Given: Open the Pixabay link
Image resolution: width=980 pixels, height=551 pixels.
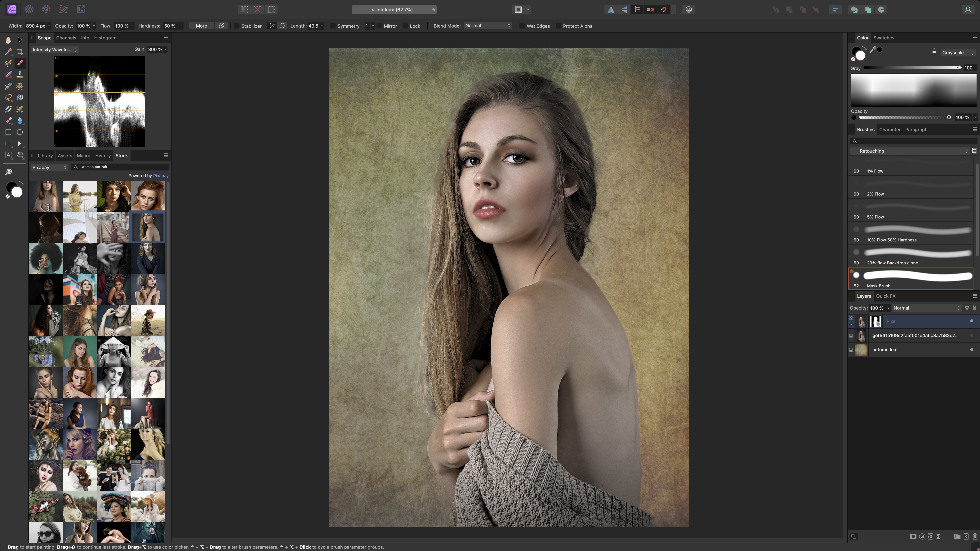Looking at the screenshot, I should pyautogui.click(x=161, y=176).
